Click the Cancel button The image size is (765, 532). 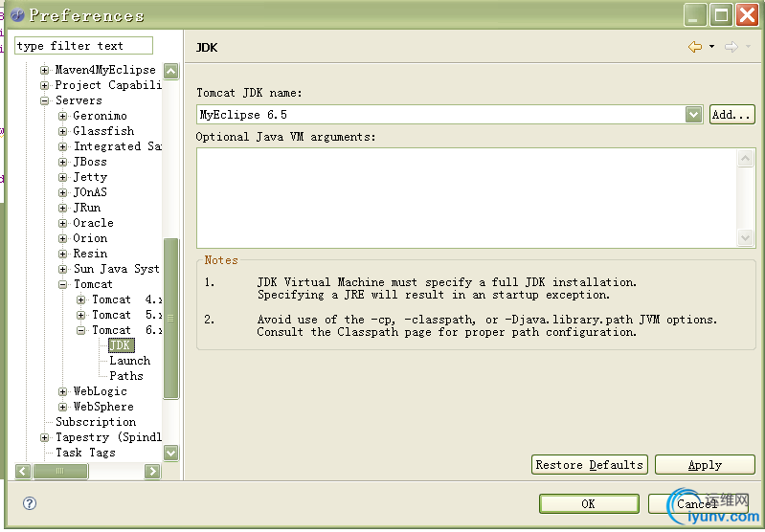pyautogui.click(x=698, y=503)
